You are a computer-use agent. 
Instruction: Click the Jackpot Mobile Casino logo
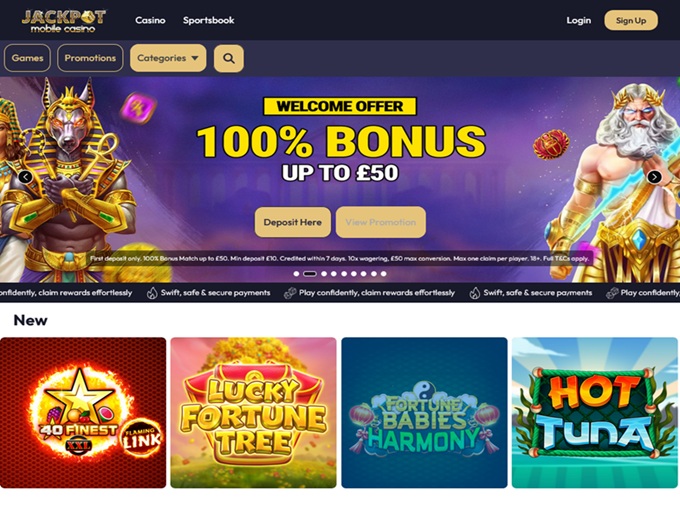64,21
